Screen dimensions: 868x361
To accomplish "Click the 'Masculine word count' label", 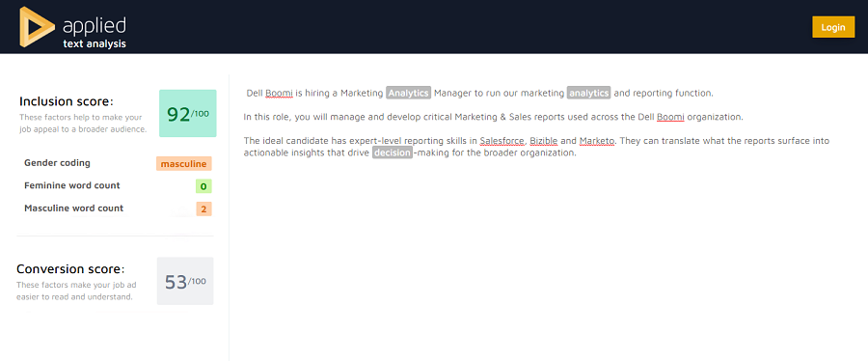I will pos(73,208).
